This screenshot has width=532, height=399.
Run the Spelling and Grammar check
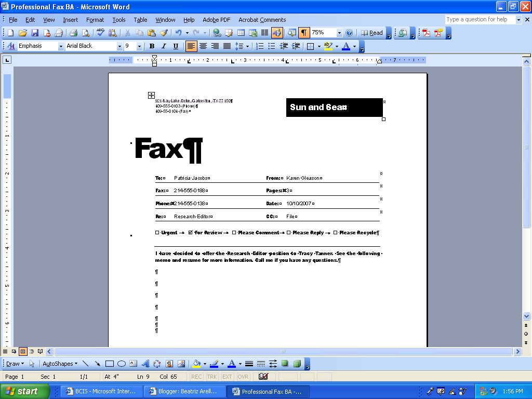100,33
